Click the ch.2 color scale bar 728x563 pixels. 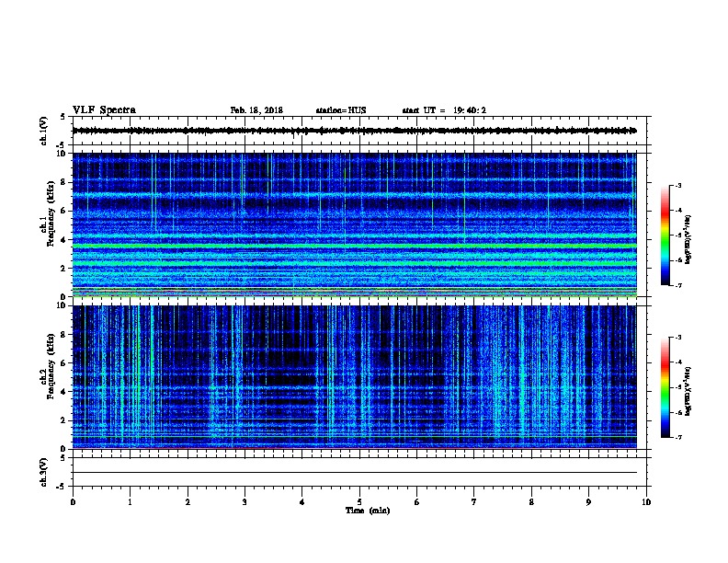(x=665, y=387)
